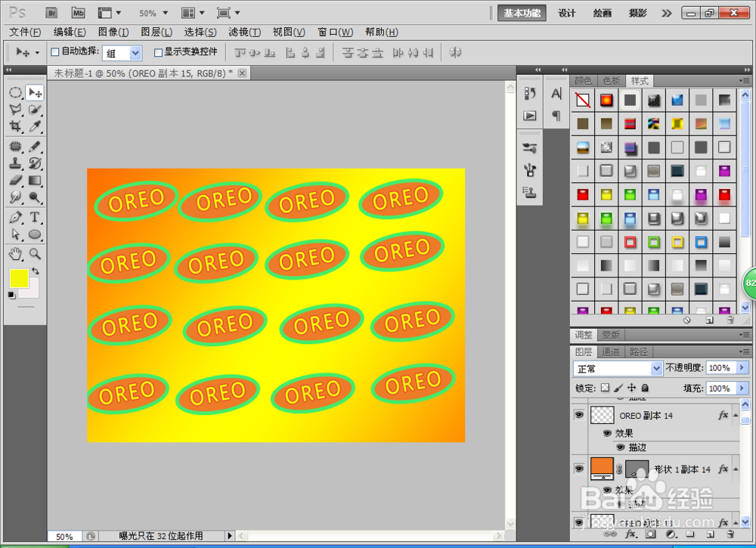Screen dimensions: 756x548
Task: Select the Zoom tool
Action: click(35, 253)
